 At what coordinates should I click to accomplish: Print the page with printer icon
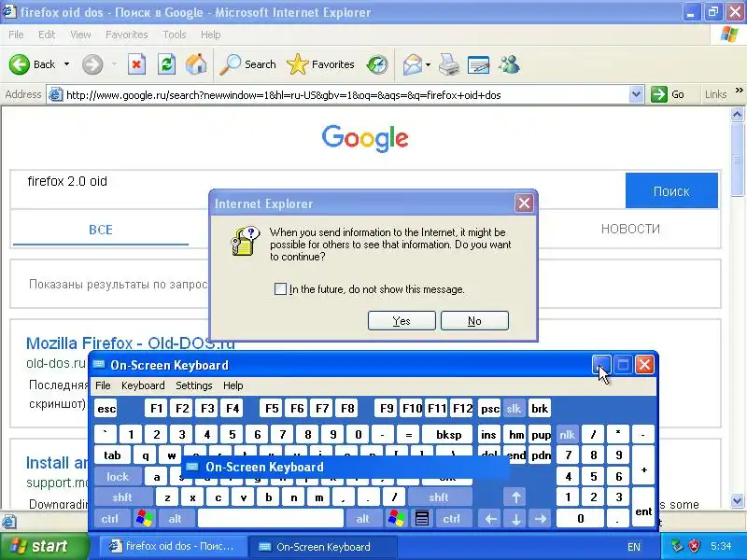point(449,64)
